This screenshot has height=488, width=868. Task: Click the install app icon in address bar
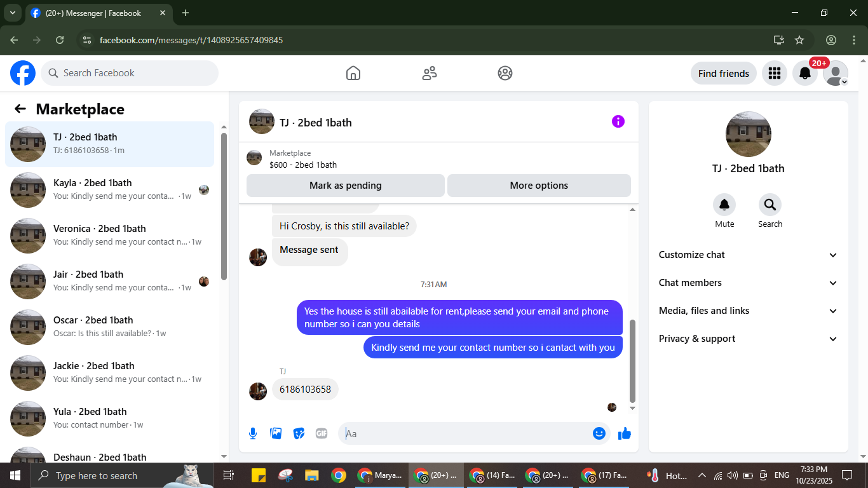click(x=779, y=40)
